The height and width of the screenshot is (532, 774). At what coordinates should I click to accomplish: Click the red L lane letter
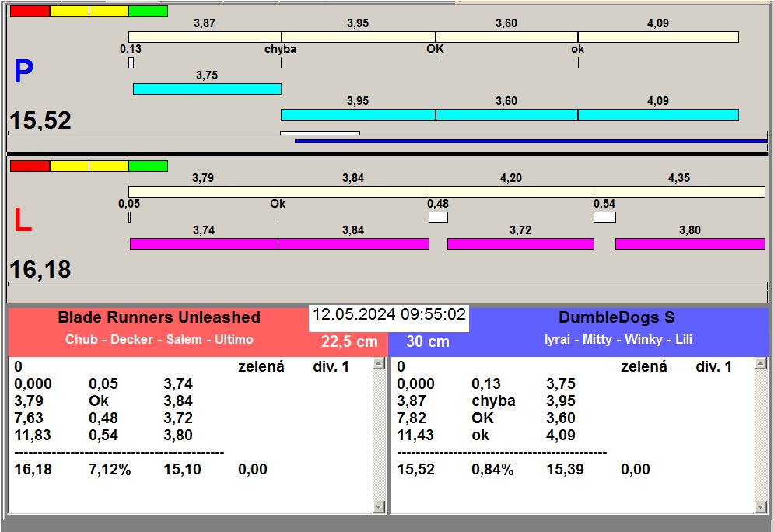click(23, 220)
